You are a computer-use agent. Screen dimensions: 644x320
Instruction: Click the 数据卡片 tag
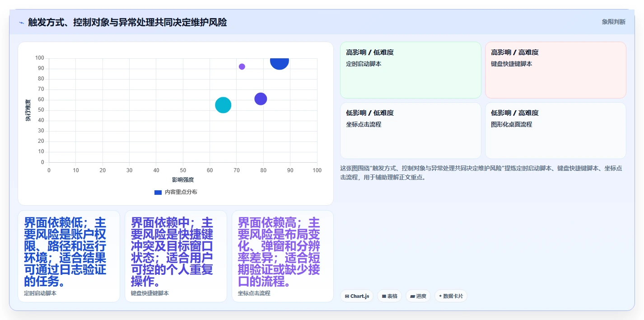(451, 296)
